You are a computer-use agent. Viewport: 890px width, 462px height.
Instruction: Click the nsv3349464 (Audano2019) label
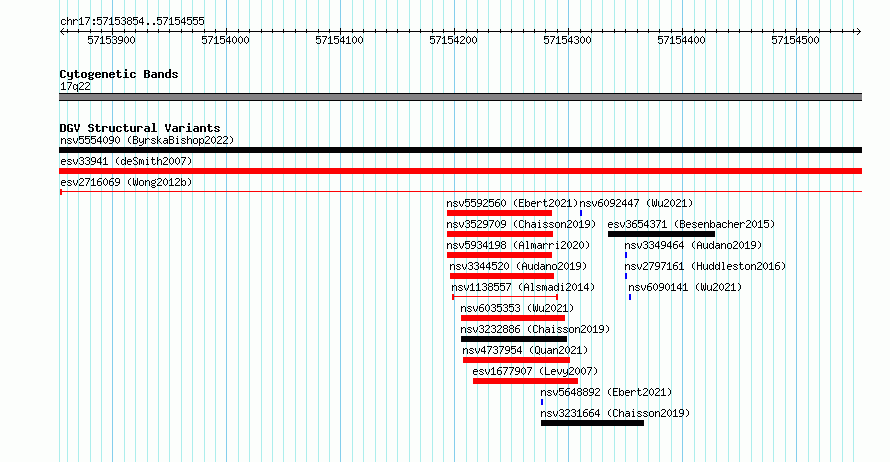(x=693, y=245)
